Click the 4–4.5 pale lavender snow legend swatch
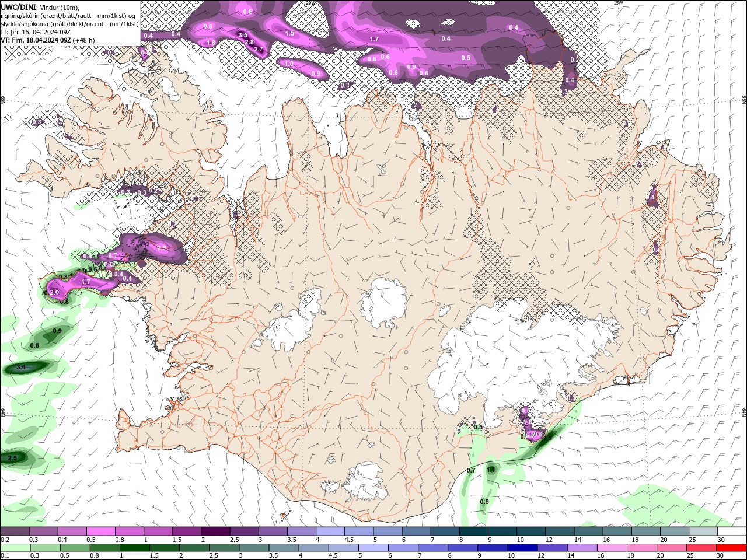747x560 pixels. [330, 531]
